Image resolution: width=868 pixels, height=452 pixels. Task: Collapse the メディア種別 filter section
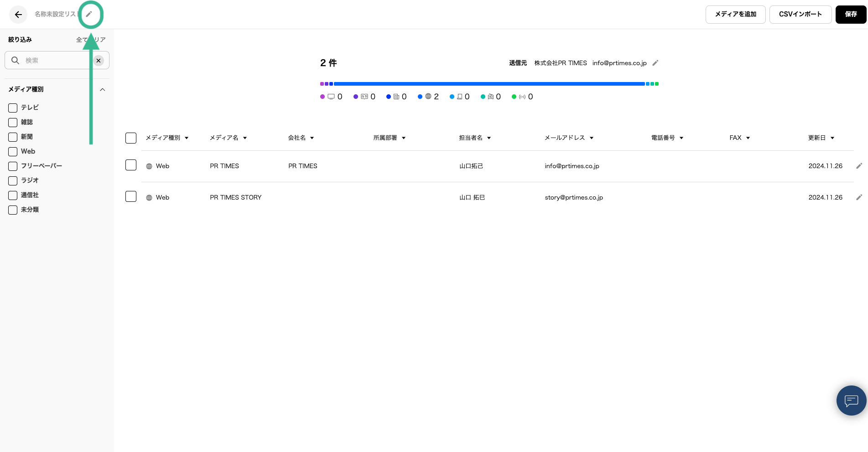[x=103, y=90]
